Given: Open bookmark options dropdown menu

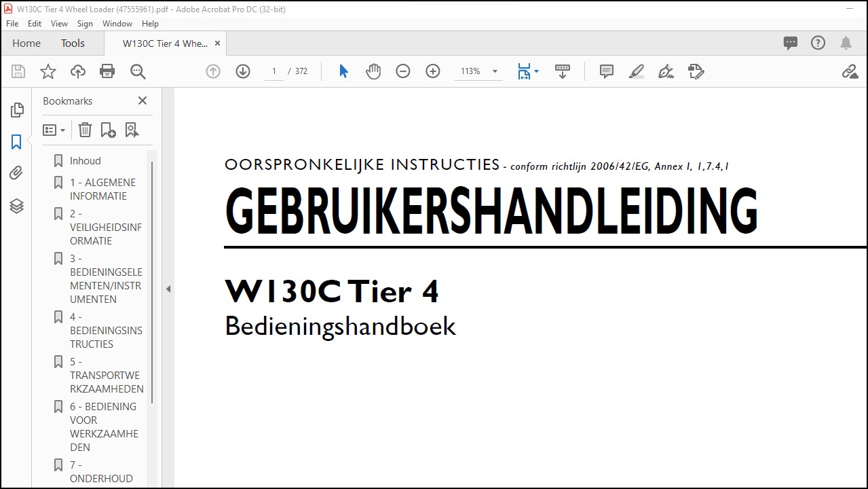Looking at the screenshot, I should tap(54, 130).
